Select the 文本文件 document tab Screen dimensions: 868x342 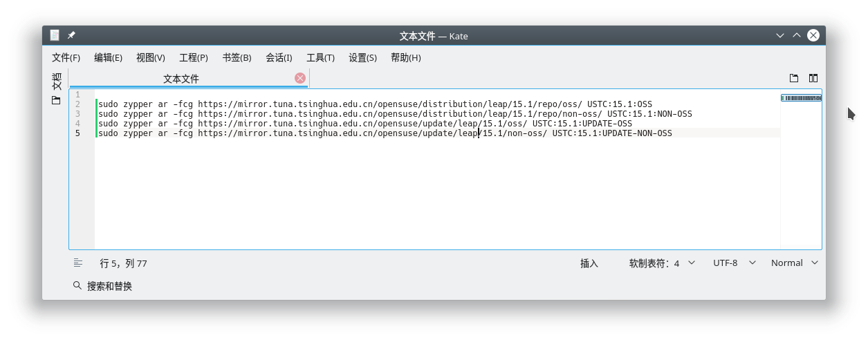pos(181,79)
